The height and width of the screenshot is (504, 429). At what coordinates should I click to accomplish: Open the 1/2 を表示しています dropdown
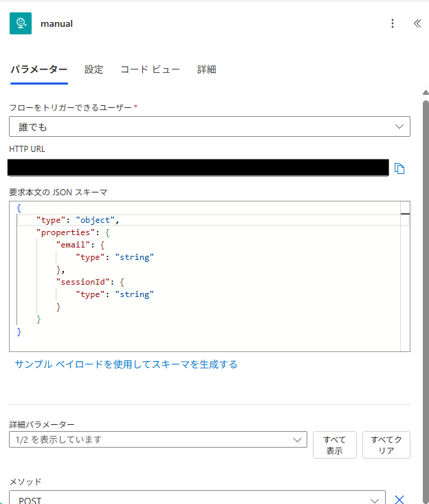158,439
